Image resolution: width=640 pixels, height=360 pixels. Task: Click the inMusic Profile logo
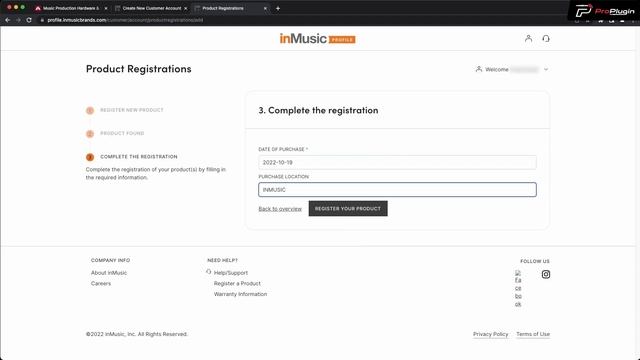pos(318,39)
